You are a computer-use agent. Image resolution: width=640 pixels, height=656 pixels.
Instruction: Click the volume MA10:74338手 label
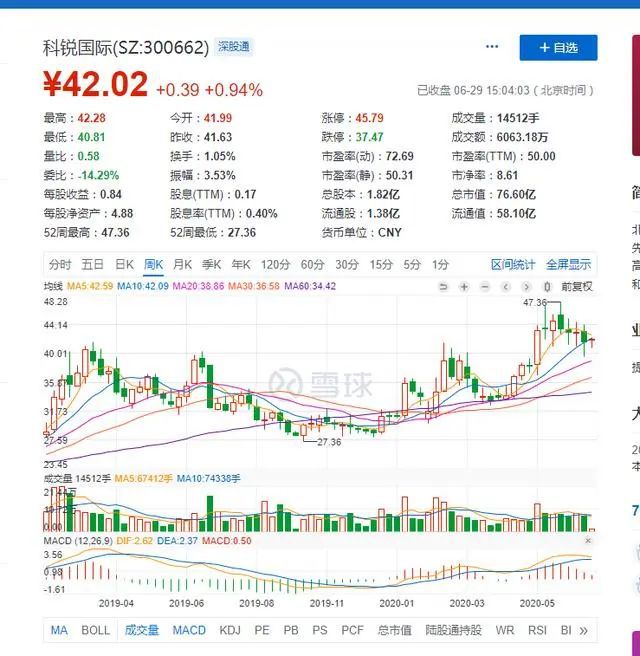click(x=208, y=478)
